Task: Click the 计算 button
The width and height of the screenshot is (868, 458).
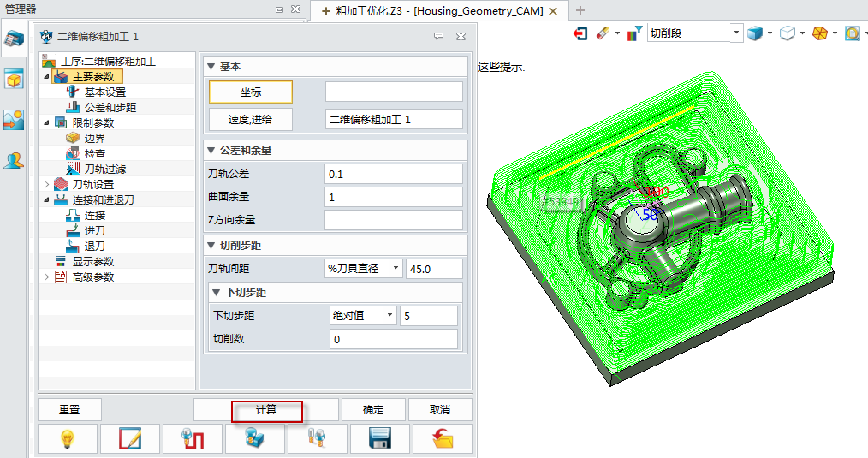Action: [x=266, y=410]
